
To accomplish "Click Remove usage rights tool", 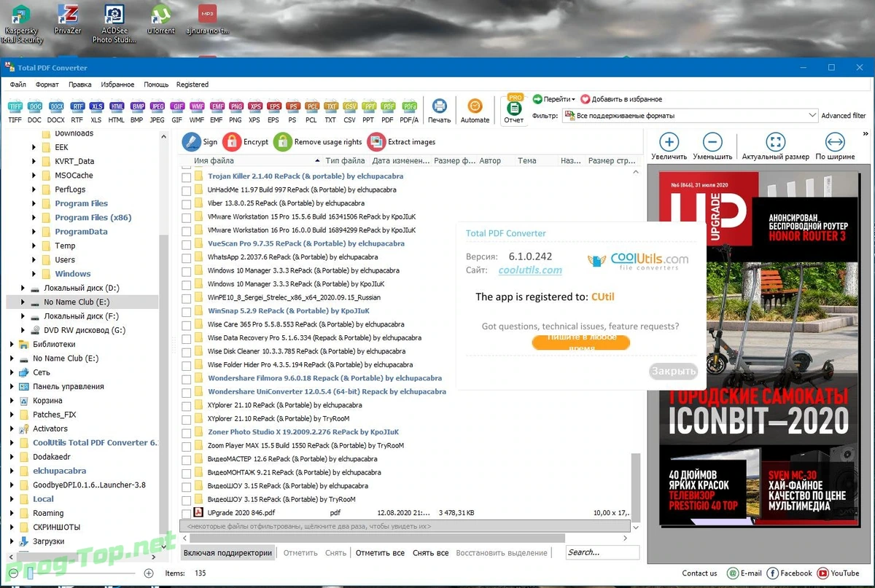I will (318, 141).
